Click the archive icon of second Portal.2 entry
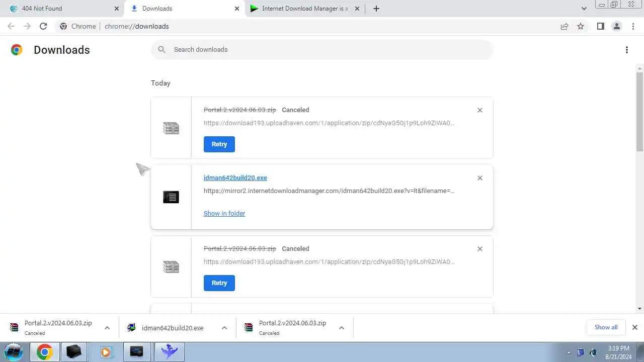This screenshot has width=644, height=362. 171,267
